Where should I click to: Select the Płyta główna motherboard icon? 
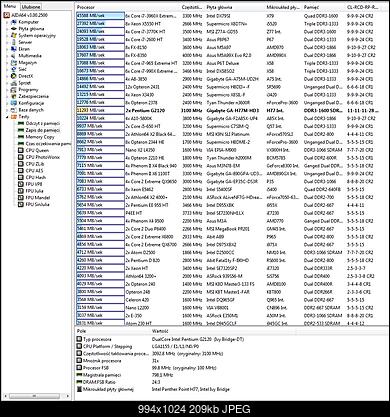coord(14,29)
